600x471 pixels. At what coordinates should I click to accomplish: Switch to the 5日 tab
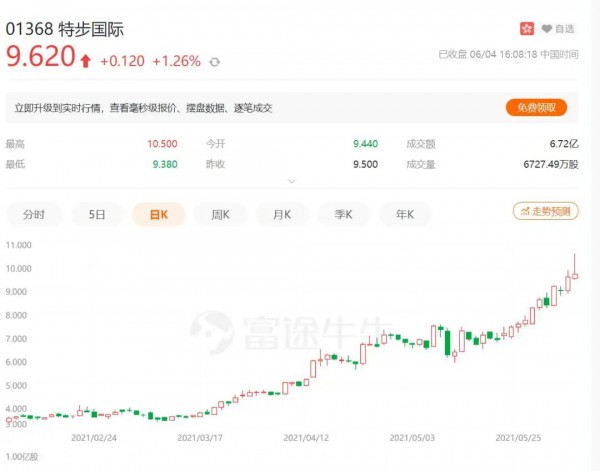(x=97, y=215)
